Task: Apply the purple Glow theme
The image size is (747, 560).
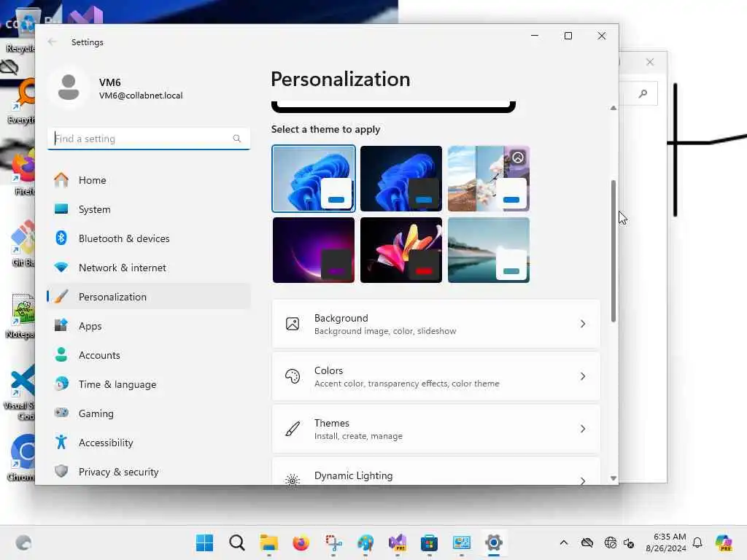Action: coord(314,250)
